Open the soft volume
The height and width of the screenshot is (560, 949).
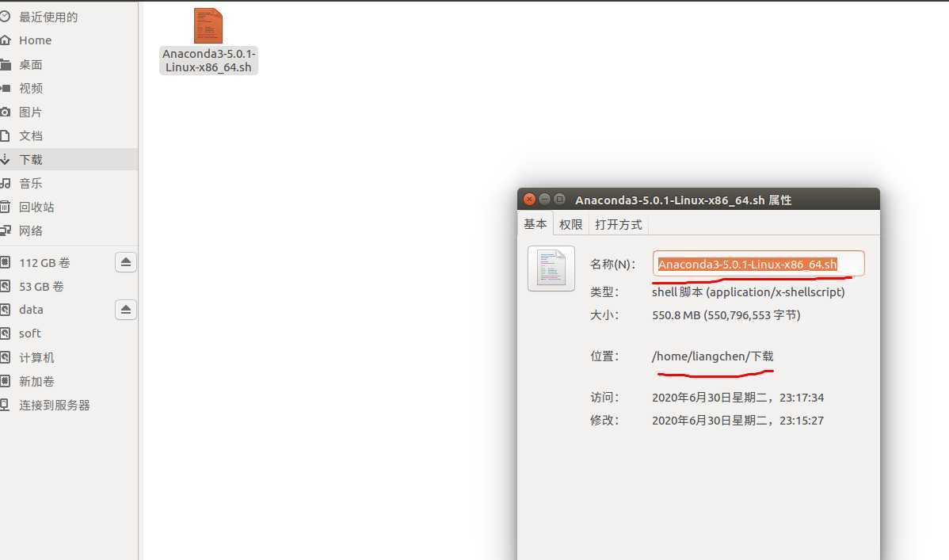[x=68, y=333]
